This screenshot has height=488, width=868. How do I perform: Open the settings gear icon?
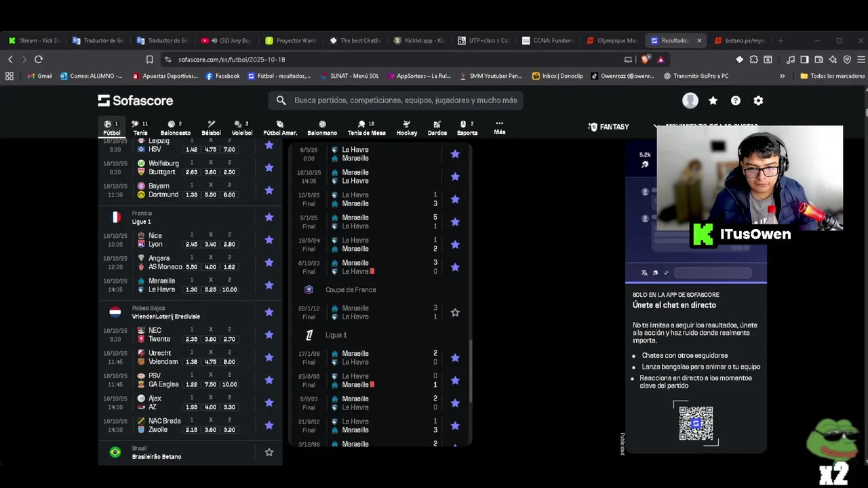758,100
